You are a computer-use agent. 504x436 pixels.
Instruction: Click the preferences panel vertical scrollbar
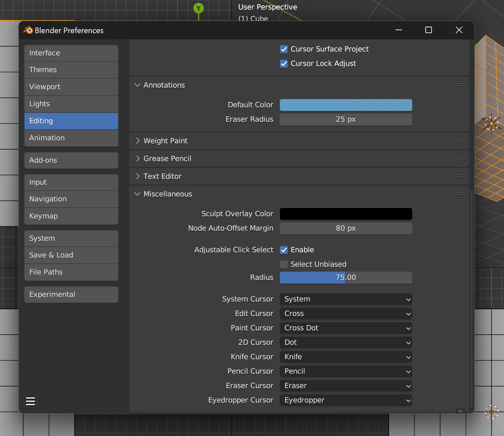472,299
